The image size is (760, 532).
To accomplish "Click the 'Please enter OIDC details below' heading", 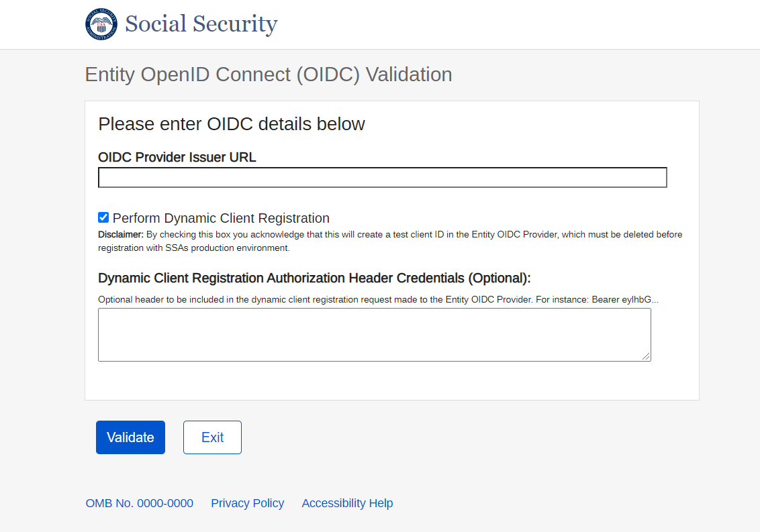I will coord(232,124).
